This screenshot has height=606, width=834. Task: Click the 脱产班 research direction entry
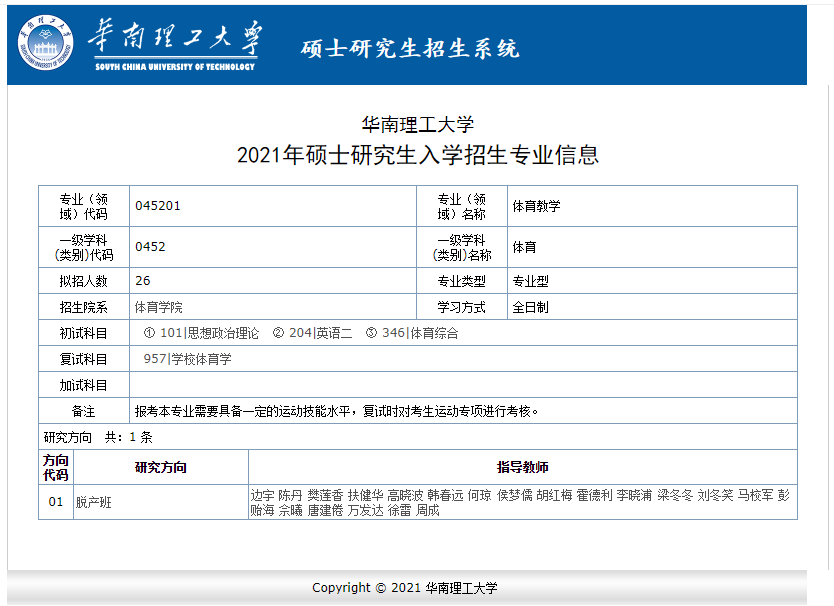[x=94, y=502]
